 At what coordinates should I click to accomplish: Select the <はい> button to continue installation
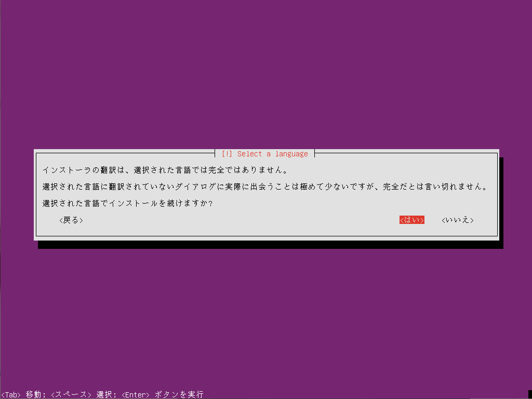tap(411, 220)
